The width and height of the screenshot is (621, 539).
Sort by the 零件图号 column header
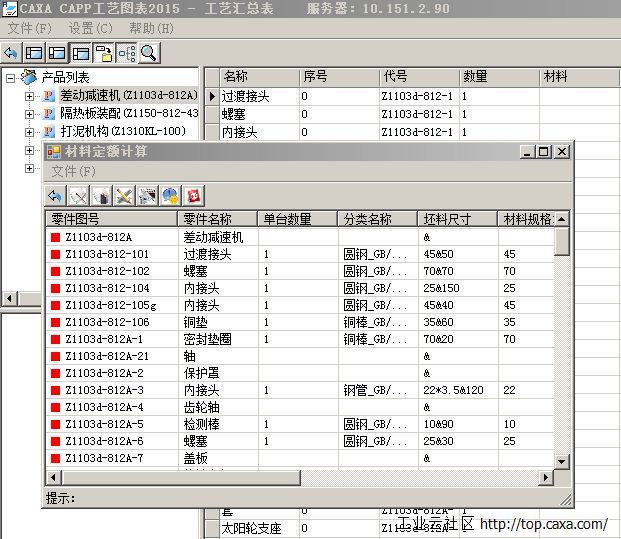(x=112, y=219)
